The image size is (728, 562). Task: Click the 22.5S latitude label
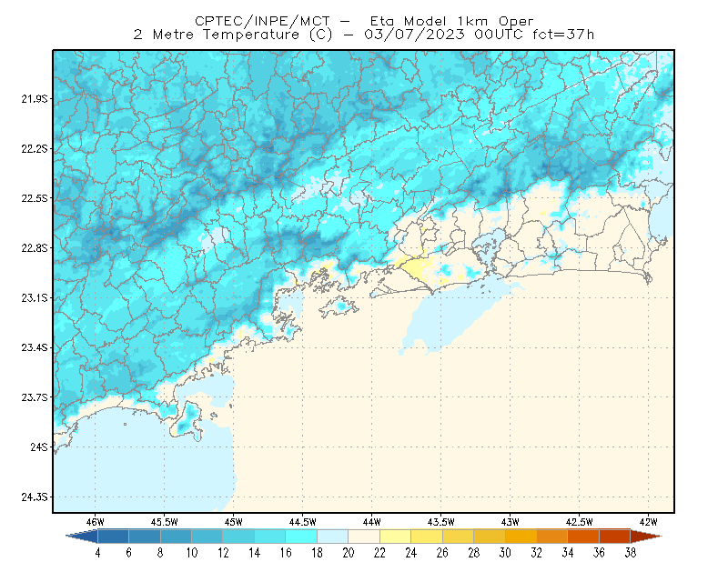[35, 198]
